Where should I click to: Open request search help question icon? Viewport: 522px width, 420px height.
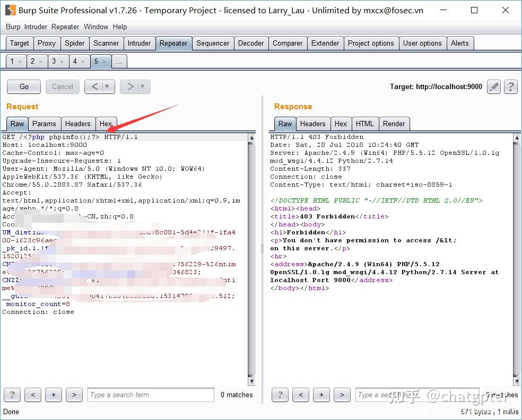[12, 395]
